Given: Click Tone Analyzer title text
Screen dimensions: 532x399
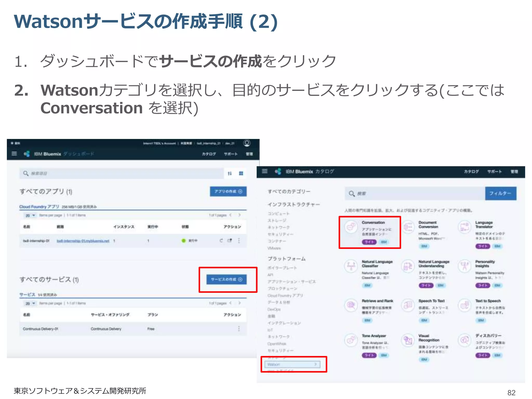Looking at the screenshot, I should point(374,336).
